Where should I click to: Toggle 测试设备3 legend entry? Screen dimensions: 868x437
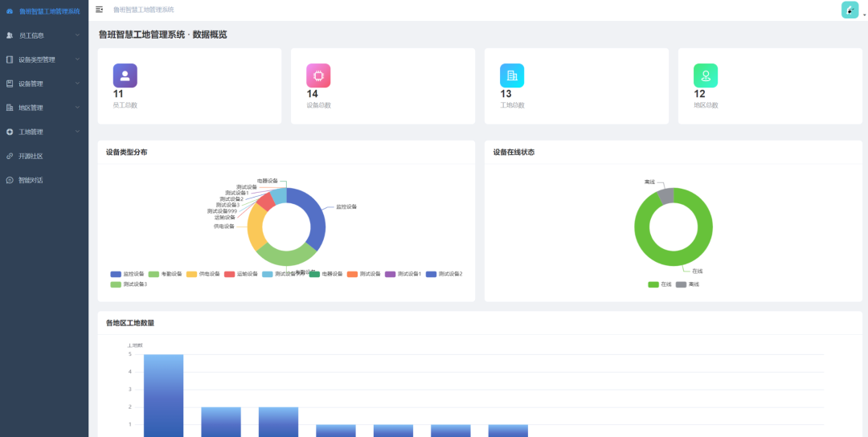[x=129, y=284]
